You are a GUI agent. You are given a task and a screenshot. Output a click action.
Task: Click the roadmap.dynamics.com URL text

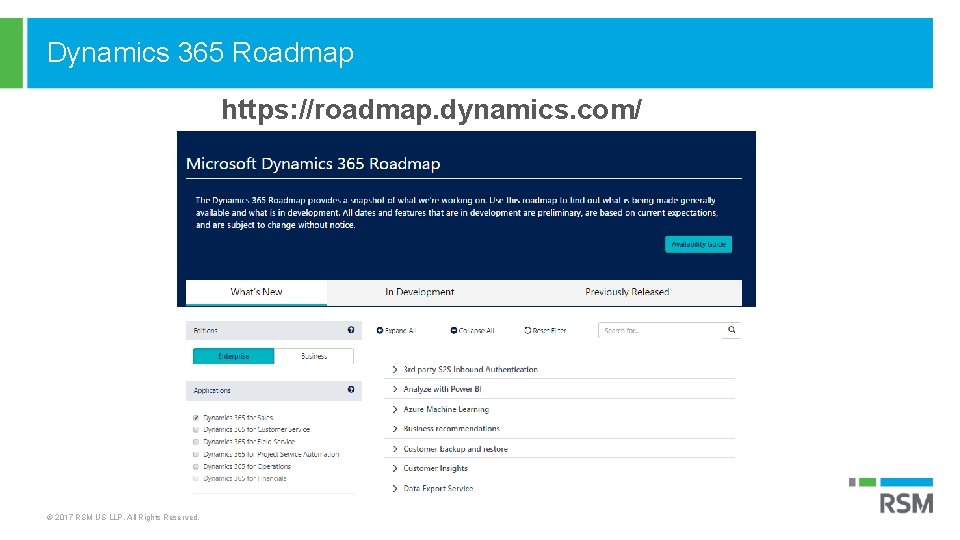tap(431, 110)
